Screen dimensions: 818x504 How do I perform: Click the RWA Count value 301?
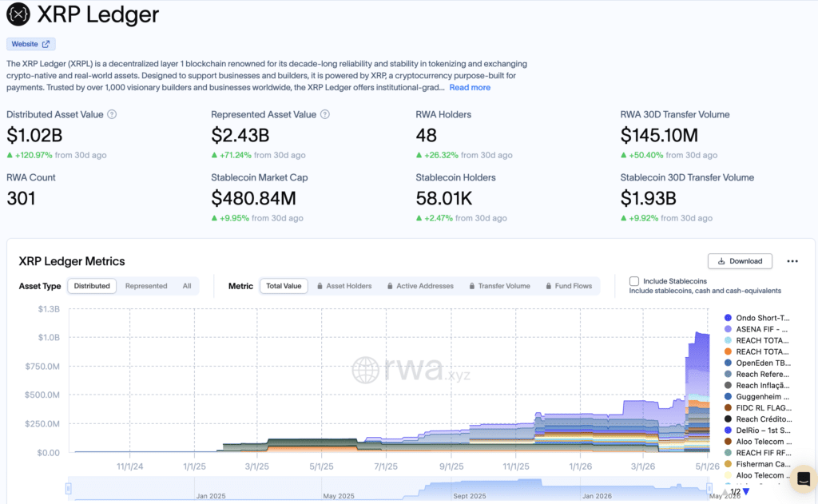(x=21, y=198)
